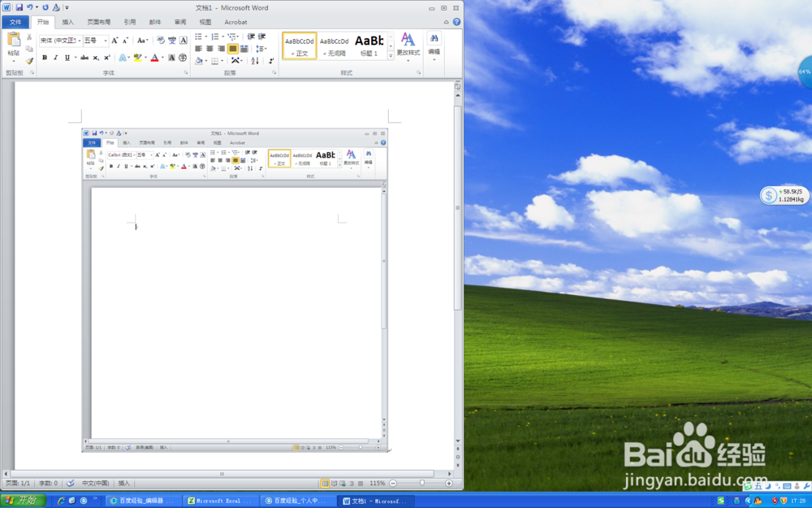Click the zoom slider handle in Word status bar
This screenshot has height=508, width=812.
(422, 483)
